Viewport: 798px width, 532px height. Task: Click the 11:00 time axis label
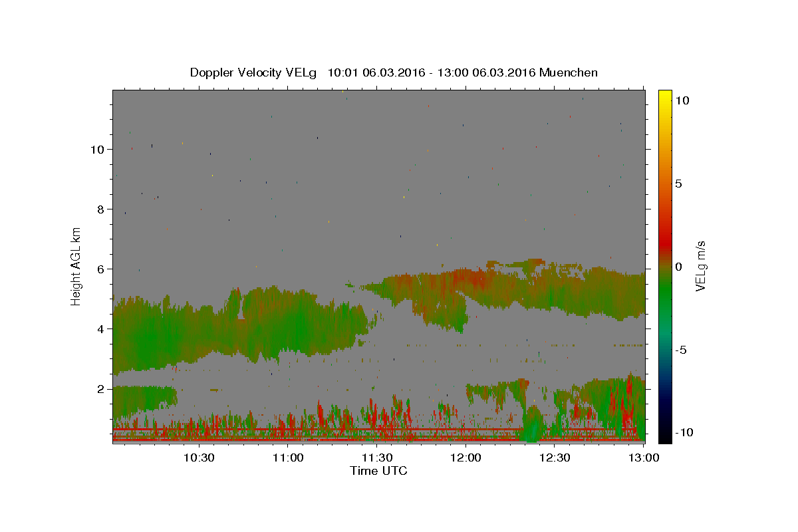[287, 458]
